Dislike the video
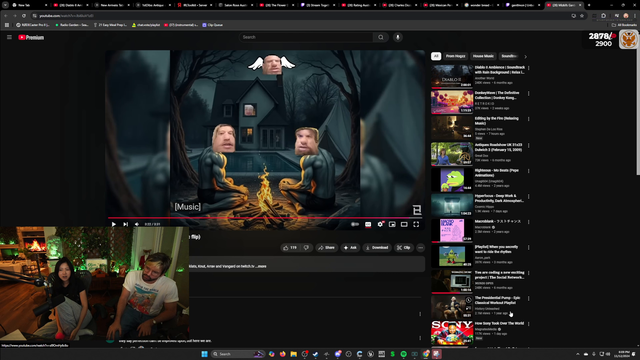The height and width of the screenshot is (360, 640). (306, 247)
